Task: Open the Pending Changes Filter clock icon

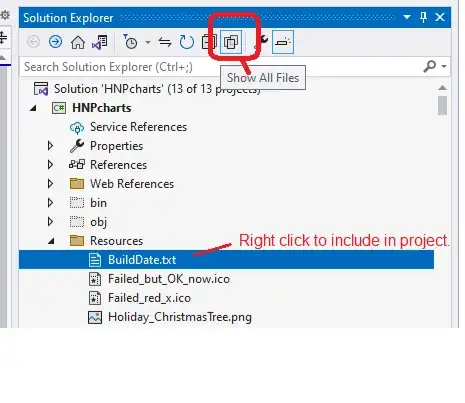Action: (x=130, y=42)
